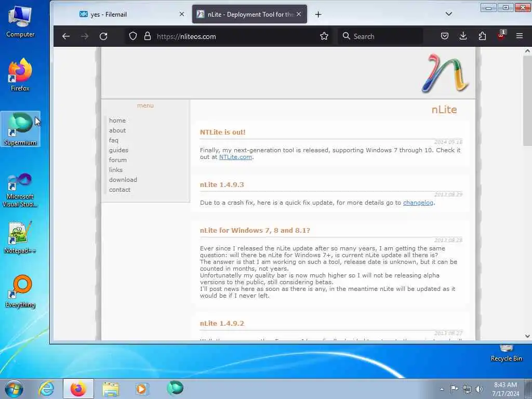
Task: Close the yes - Filemail tab
Action: pyautogui.click(x=182, y=14)
